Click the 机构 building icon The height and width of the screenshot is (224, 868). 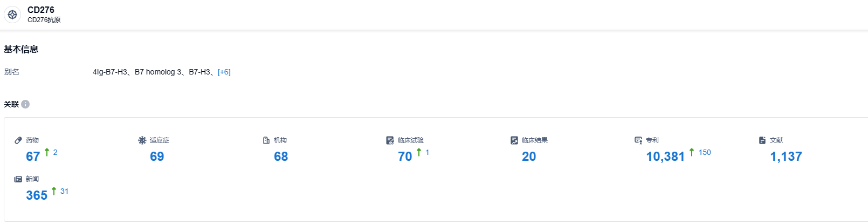[x=266, y=140]
